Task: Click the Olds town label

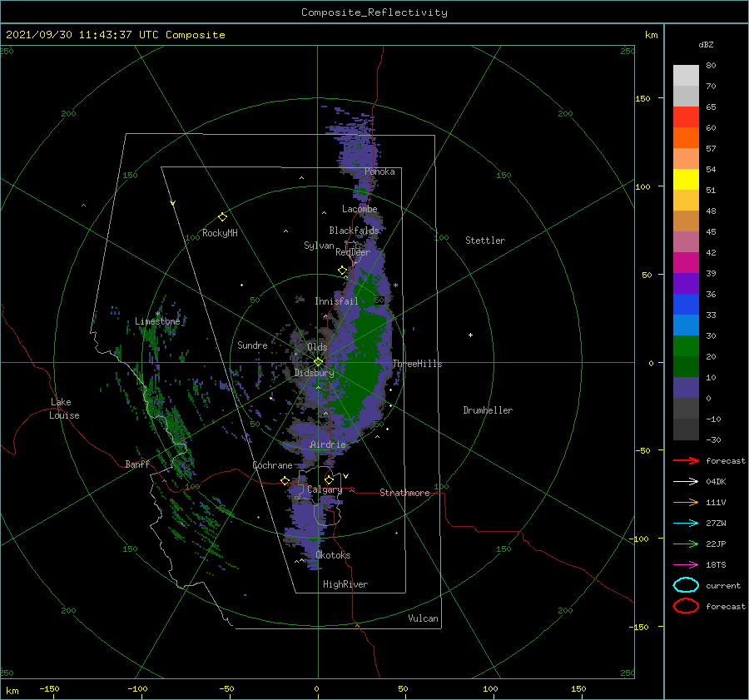Action: pos(317,347)
